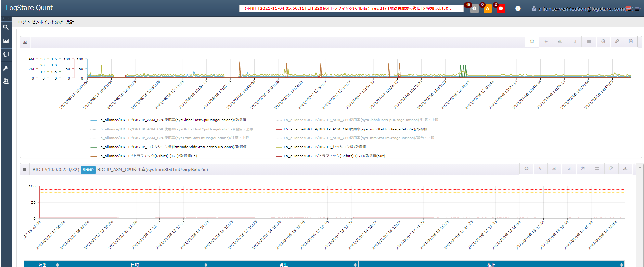The image size is (644, 267).
Task: Toggle the トラフィック(64bits) 取得値(in) legend series
Action: click(147, 156)
